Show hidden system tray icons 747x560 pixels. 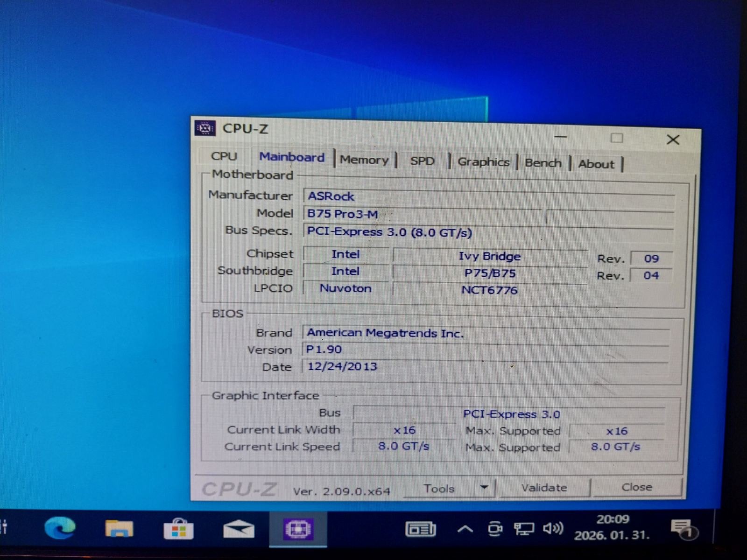465,529
